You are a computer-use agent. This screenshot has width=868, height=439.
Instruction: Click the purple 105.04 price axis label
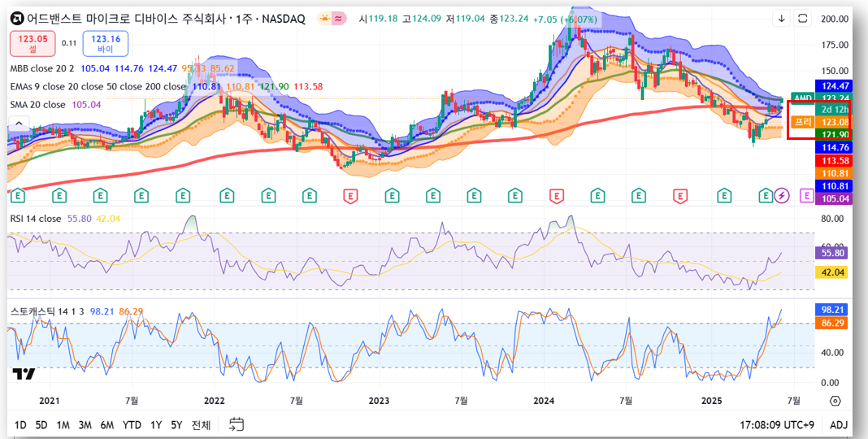(834, 198)
